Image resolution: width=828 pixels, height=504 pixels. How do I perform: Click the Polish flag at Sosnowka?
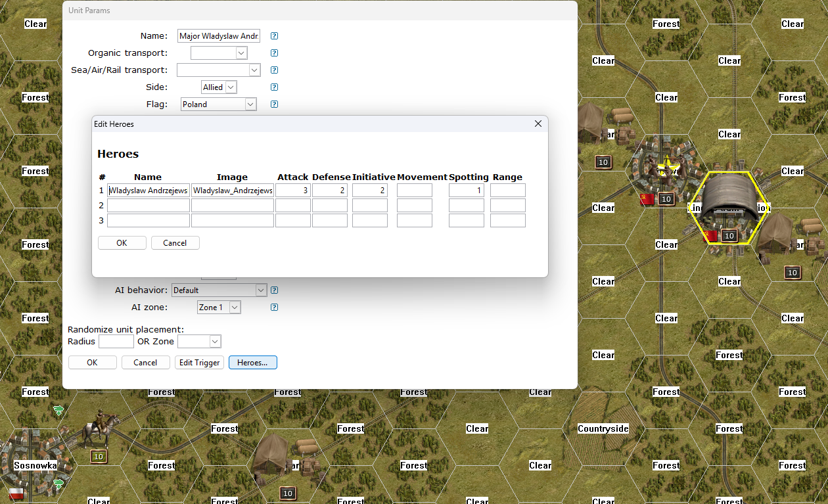click(x=16, y=493)
